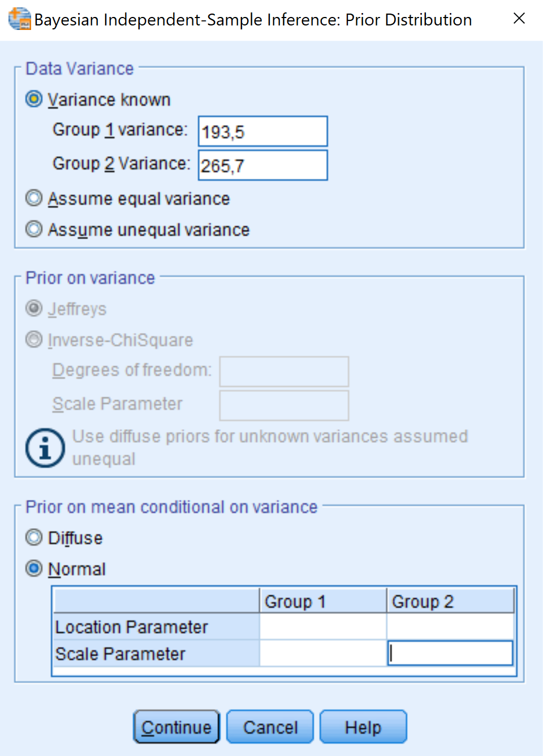Select Assume equal variance option
This screenshot has height=756, width=543.
click(x=35, y=198)
